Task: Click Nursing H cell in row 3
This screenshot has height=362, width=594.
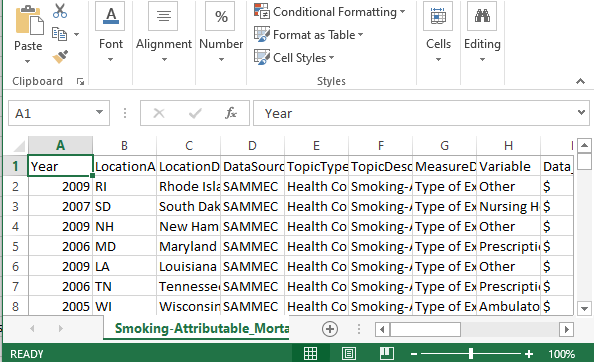Action: [508, 206]
